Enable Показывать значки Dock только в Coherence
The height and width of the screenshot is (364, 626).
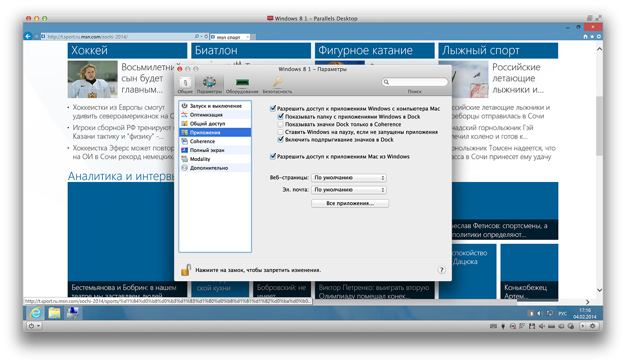click(280, 124)
